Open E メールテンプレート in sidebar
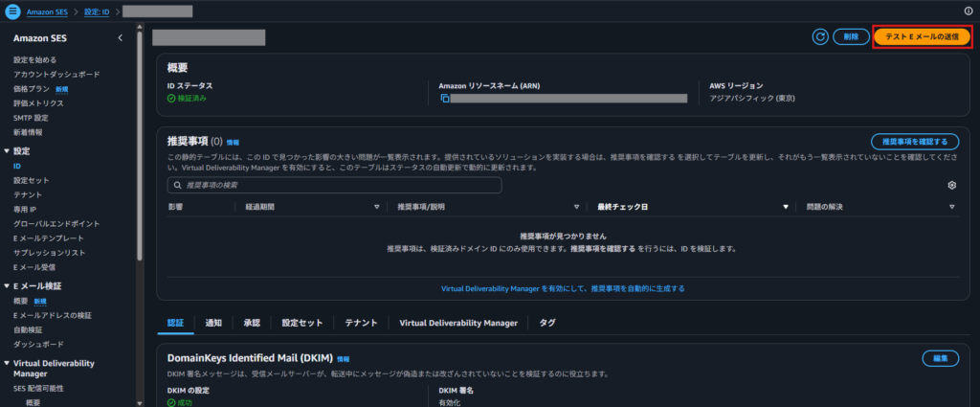Viewport: 980px width, 407px height. (49, 238)
